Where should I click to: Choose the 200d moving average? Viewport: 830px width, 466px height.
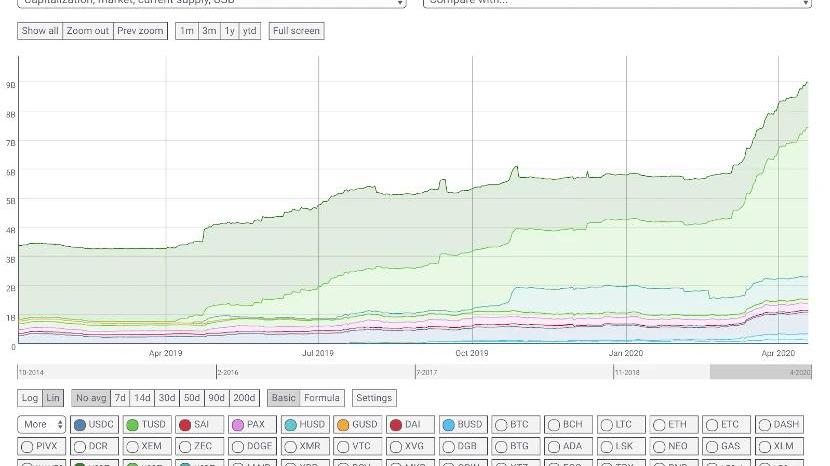click(x=244, y=398)
